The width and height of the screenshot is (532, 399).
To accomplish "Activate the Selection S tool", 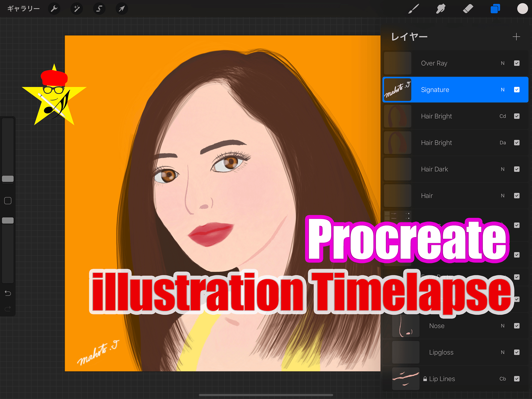I will point(99,9).
